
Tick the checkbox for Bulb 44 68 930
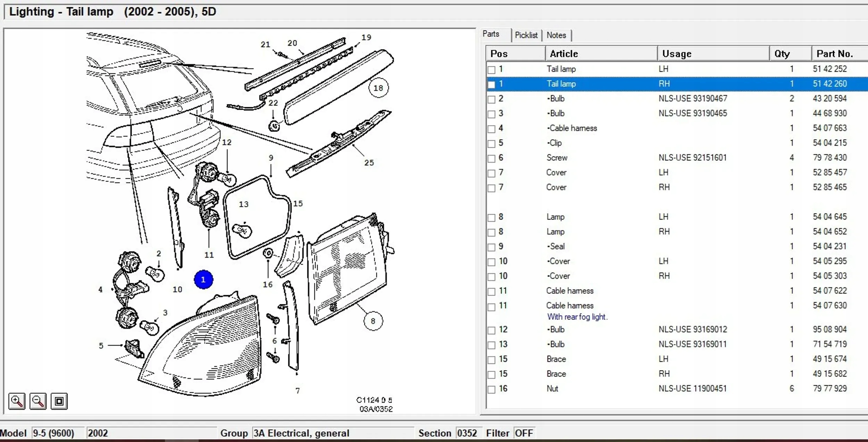pyautogui.click(x=491, y=114)
